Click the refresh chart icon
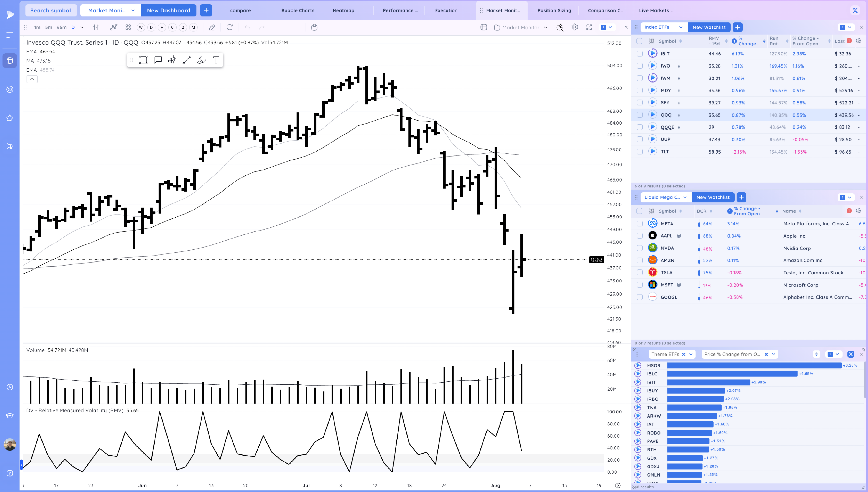This screenshot has height=492, width=868. pos(230,27)
